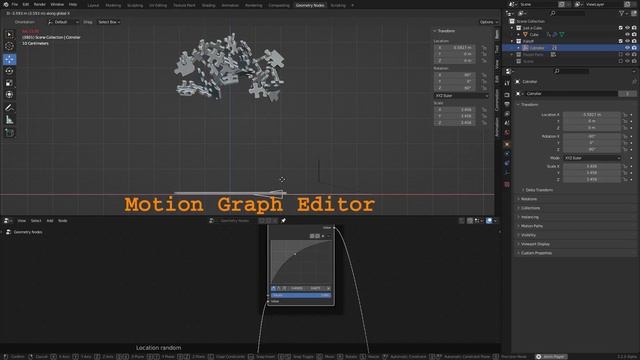The image size is (640, 360).
Task: Click the curve control point in graph
Action: tap(295, 254)
